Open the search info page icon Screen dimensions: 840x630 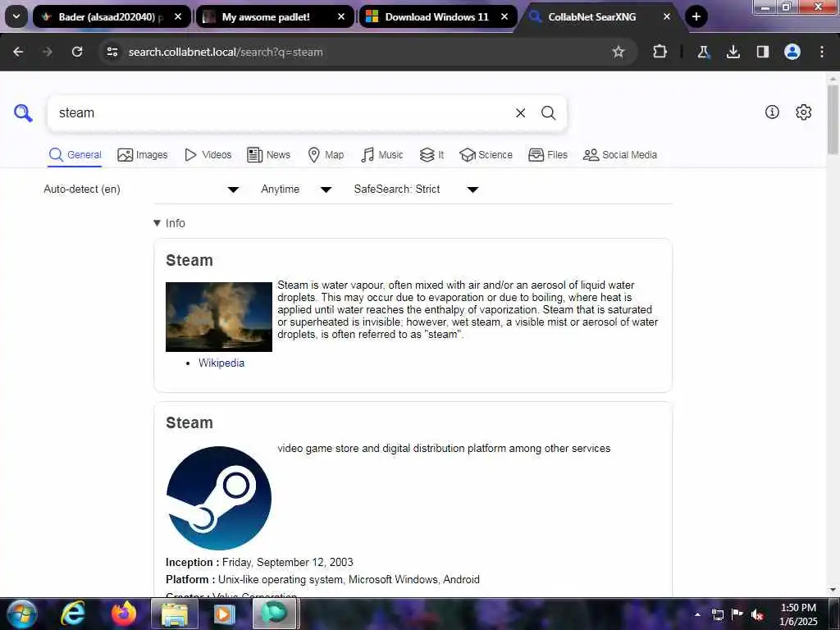tap(772, 112)
